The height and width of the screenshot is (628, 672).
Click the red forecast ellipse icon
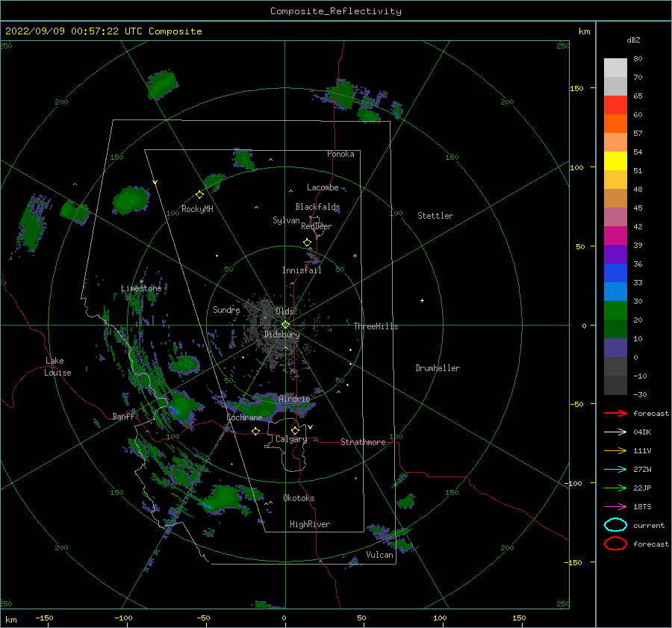click(x=615, y=544)
